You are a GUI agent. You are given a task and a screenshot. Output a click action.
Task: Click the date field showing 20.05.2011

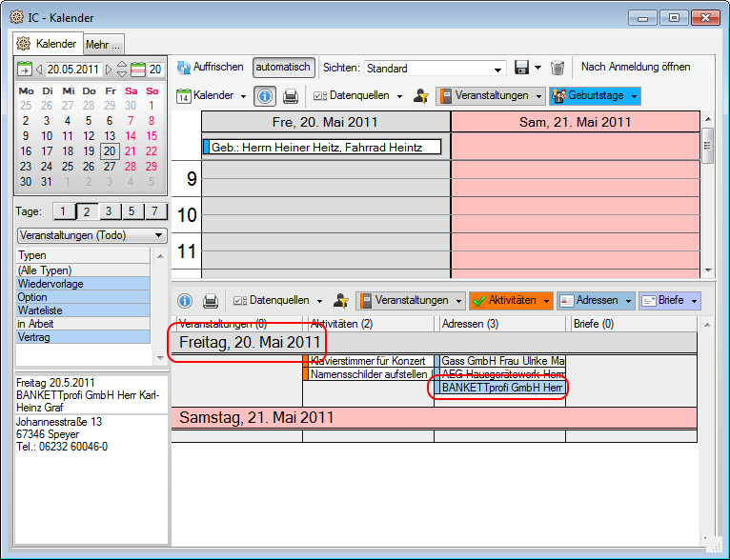click(x=73, y=70)
